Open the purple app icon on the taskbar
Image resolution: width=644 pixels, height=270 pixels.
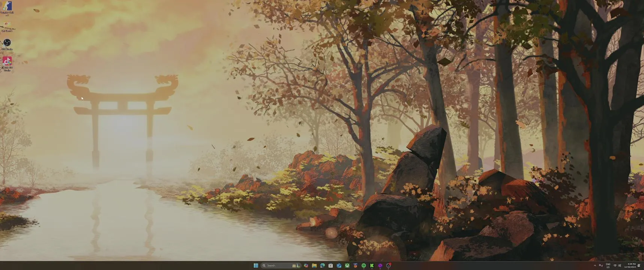[x=380, y=265]
